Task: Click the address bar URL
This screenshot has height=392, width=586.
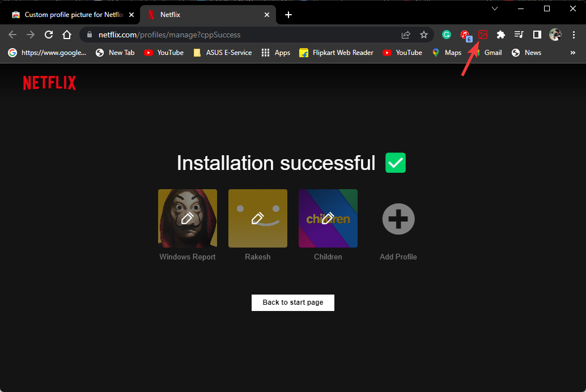Action: pos(169,35)
